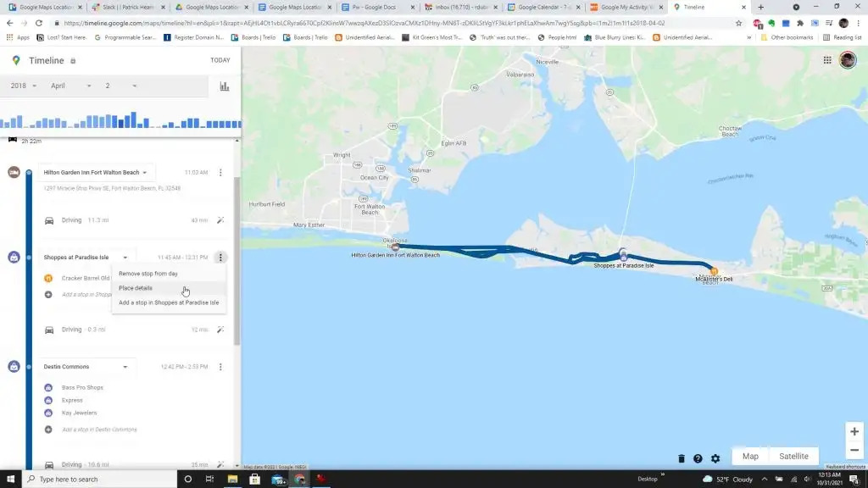Edit the 11.3 mi driving segment
Image resolution: width=868 pixels, height=488 pixels.
point(220,220)
